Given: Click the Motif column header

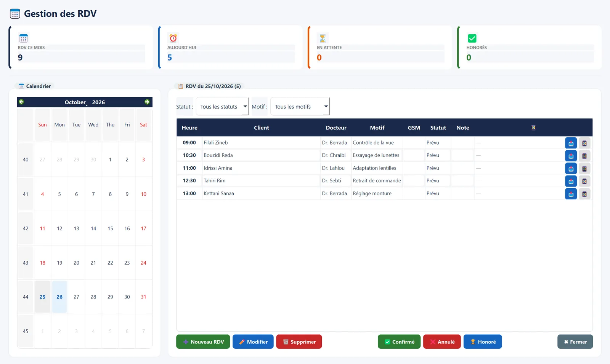Looking at the screenshot, I should pos(377,128).
